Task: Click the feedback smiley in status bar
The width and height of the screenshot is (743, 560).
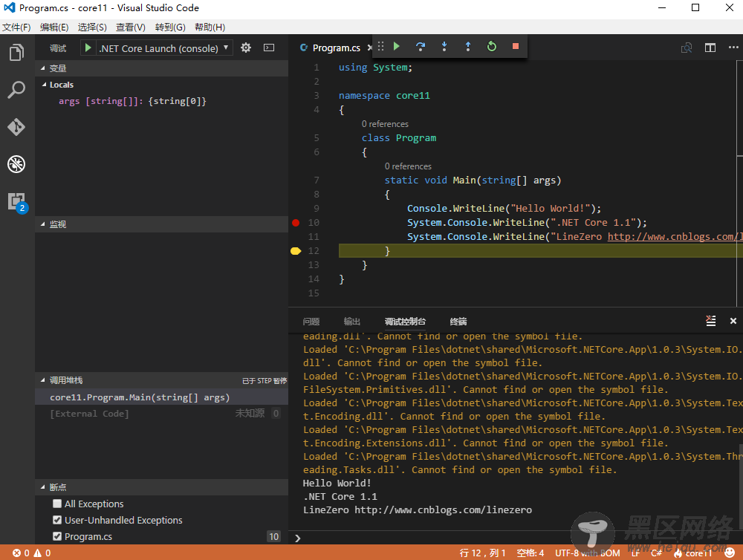Action: tap(730, 553)
